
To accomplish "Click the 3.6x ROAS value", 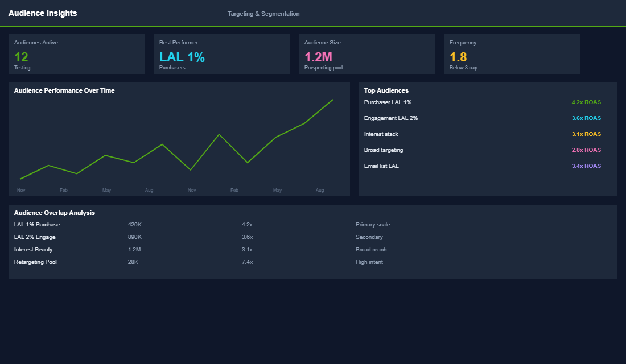I will [x=586, y=118].
